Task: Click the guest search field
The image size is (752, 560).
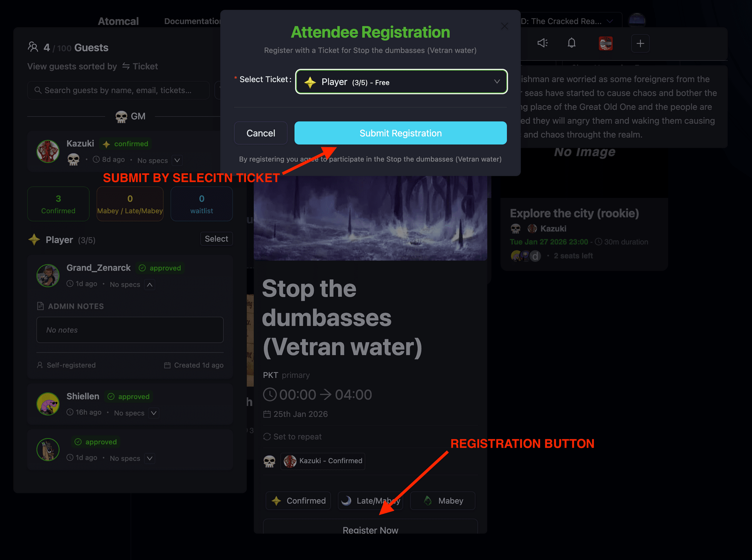Action: [x=118, y=90]
